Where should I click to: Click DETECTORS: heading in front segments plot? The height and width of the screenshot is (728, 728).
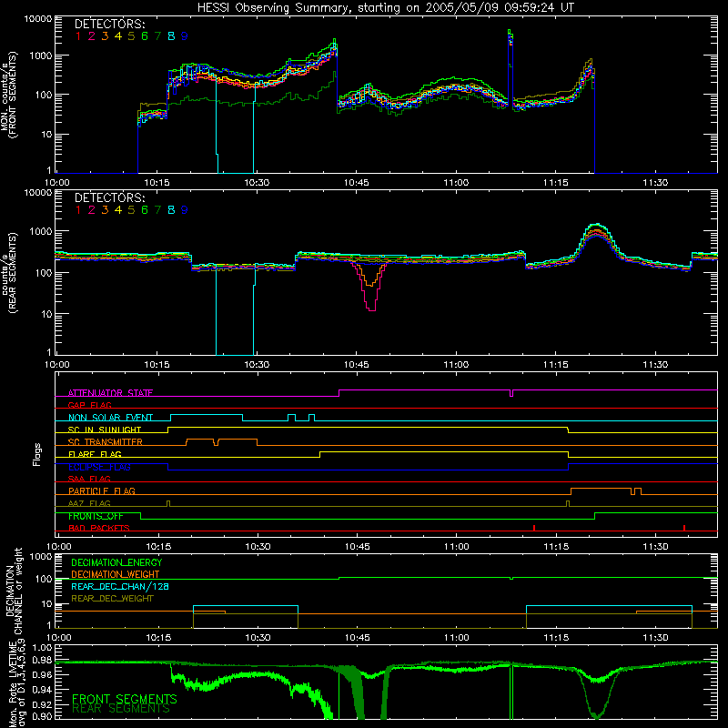pyautogui.click(x=110, y=24)
